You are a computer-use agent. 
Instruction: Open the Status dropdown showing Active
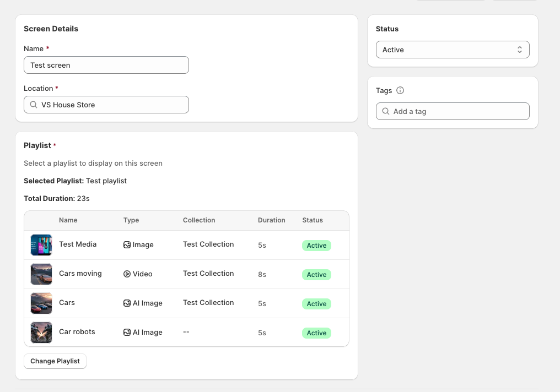pyautogui.click(x=453, y=50)
